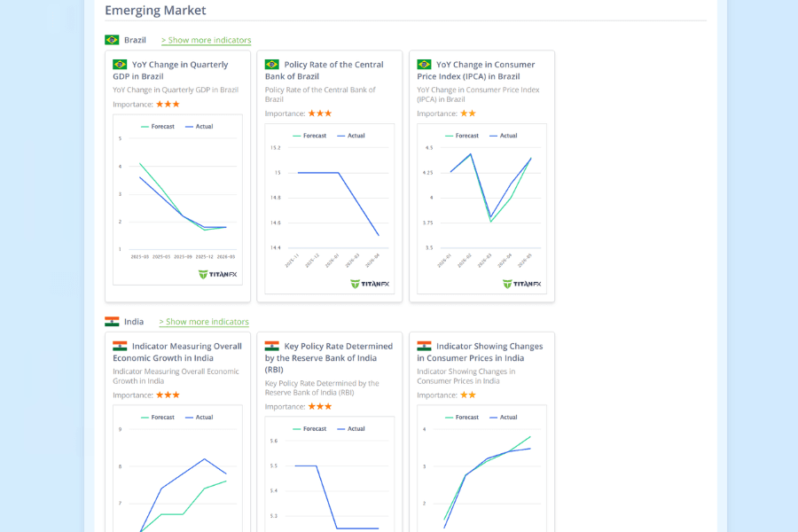Click TitanFX logo in Brazil GDP chart
Image resolution: width=798 pixels, height=532 pixels.
[217, 274]
